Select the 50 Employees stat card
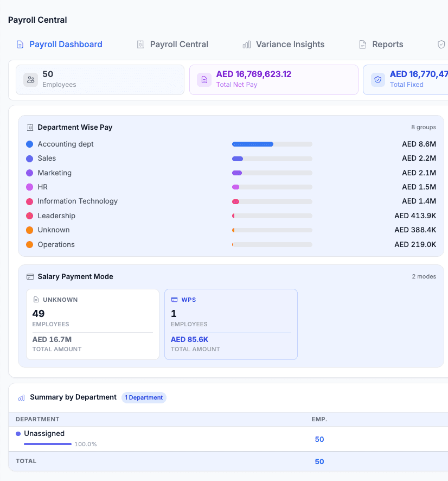The width and height of the screenshot is (448, 481). (x=100, y=80)
